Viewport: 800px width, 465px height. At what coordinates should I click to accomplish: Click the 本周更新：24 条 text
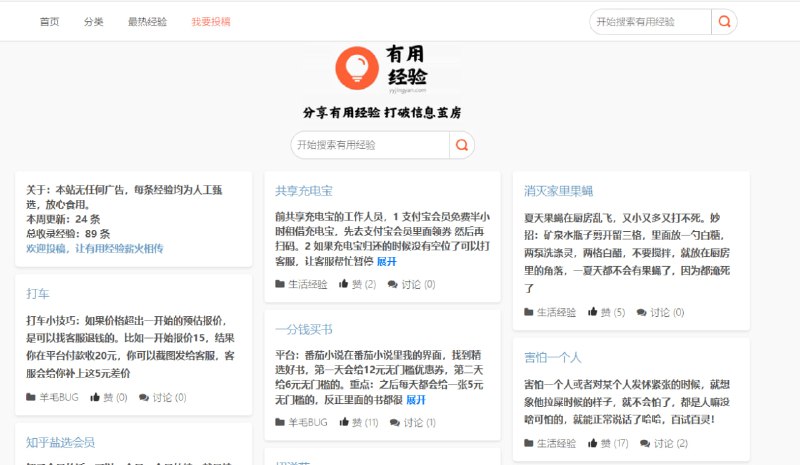coord(63,219)
